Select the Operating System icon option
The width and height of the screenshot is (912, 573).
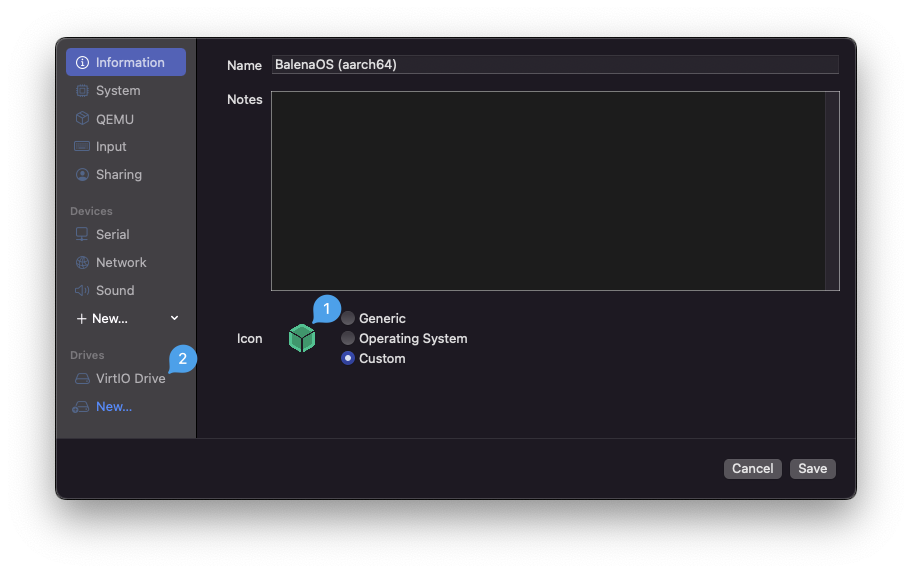tap(348, 338)
